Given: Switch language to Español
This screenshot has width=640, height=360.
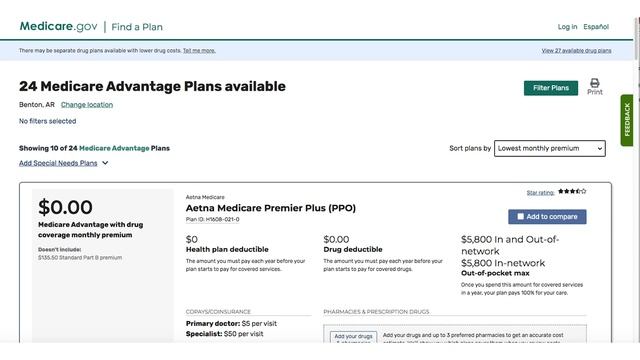Looking at the screenshot, I should click(596, 27).
